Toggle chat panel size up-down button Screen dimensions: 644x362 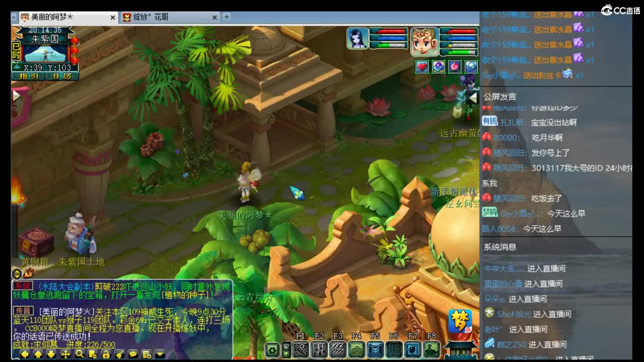(17, 274)
